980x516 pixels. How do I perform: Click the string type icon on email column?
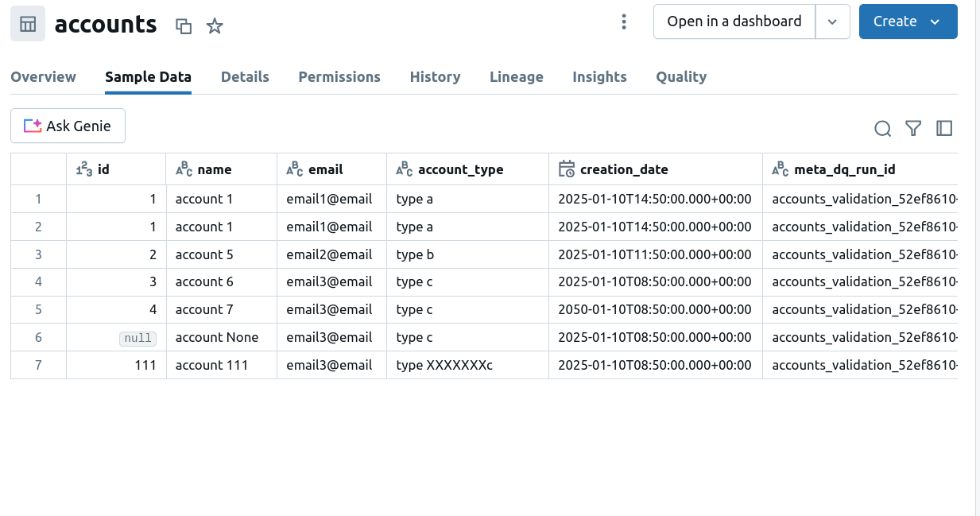pyautogui.click(x=295, y=169)
